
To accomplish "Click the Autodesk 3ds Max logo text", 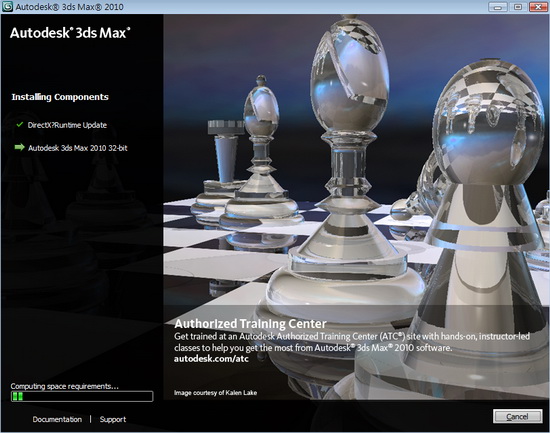I will pyautogui.click(x=70, y=33).
